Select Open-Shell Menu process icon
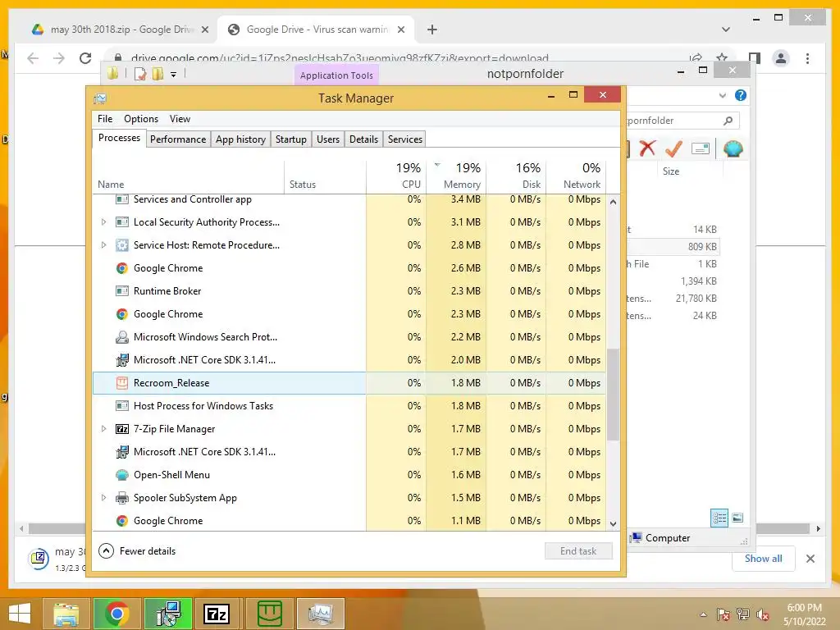The height and width of the screenshot is (630, 840). [x=122, y=475]
